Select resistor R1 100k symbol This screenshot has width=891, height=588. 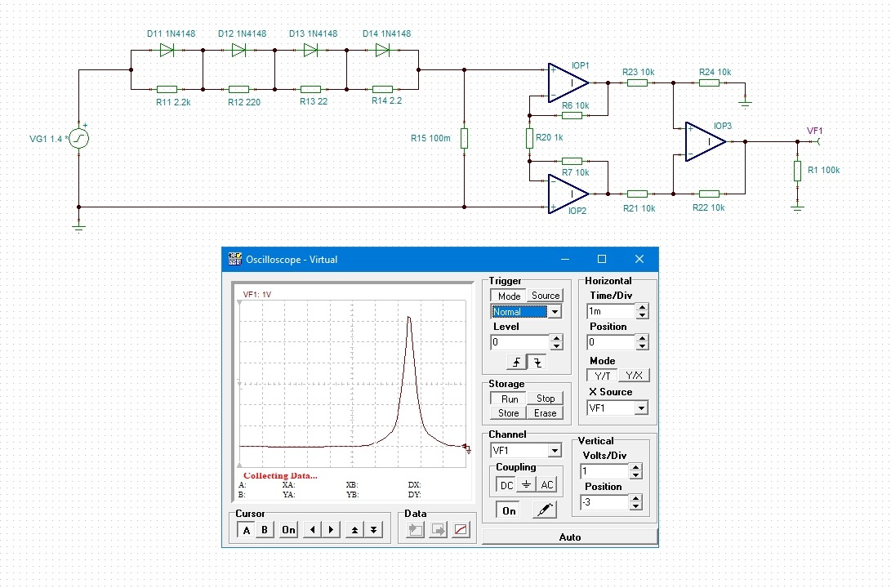[x=797, y=171]
